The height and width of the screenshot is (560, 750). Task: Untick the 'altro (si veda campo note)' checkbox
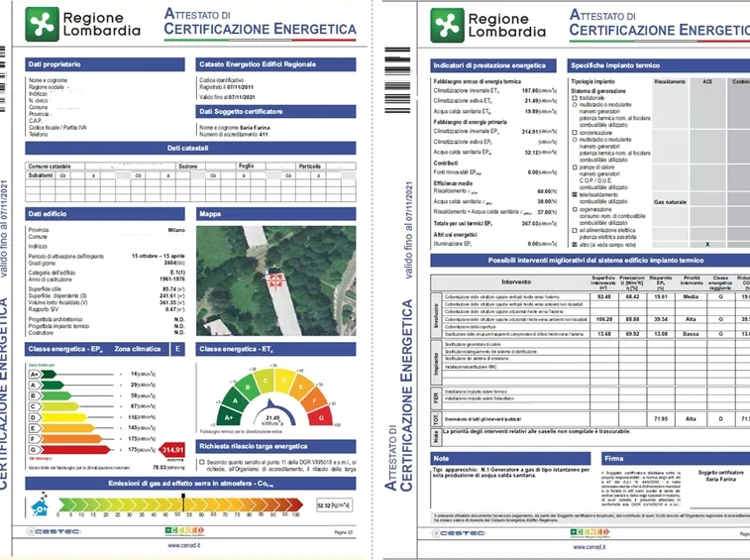pyautogui.click(x=575, y=245)
